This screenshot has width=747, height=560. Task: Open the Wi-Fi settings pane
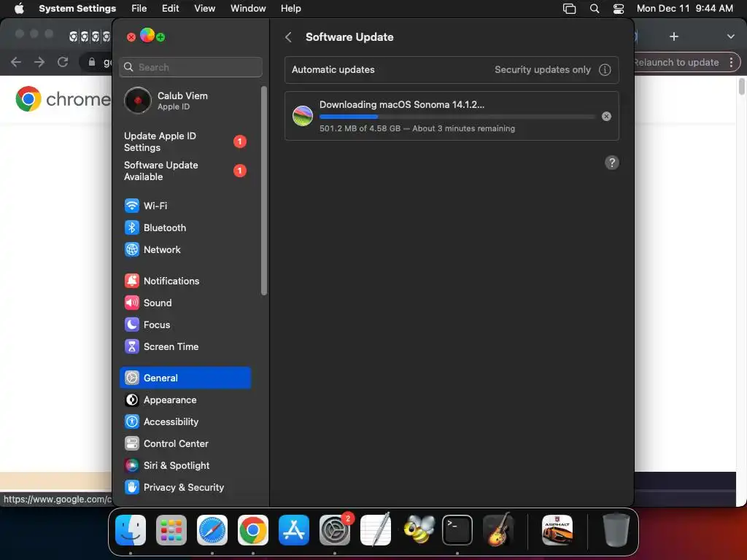(x=185, y=206)
